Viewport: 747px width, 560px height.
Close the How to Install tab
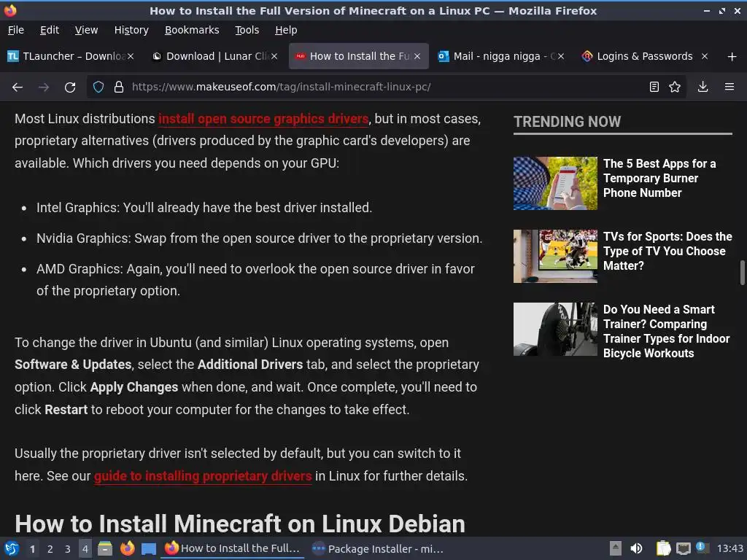pyautogui.click(x=417, y=56)
